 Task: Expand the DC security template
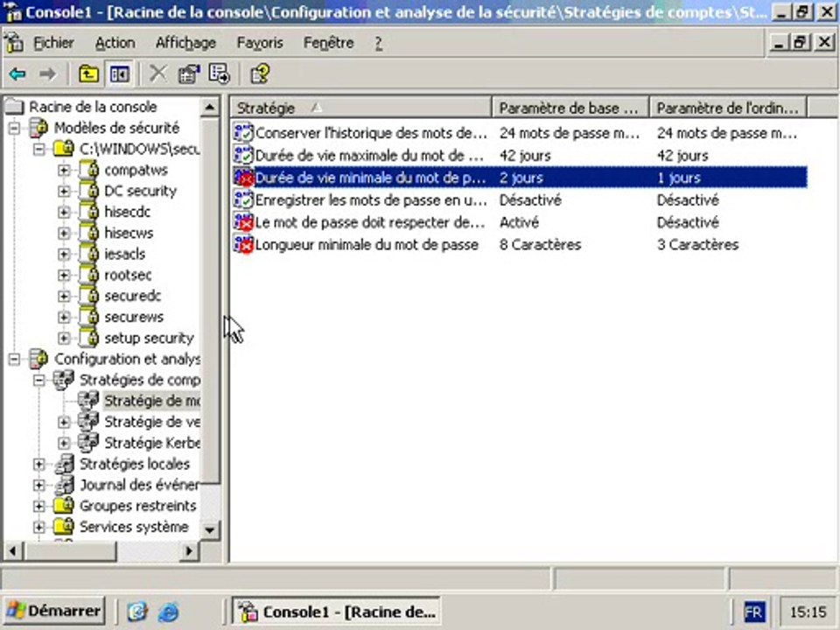pos(64,191)
